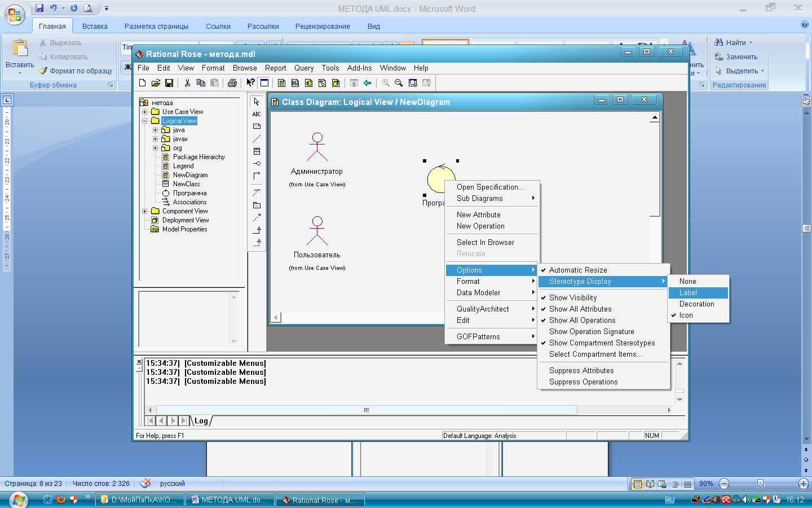Choose Icon stereotype display

tap(698, 316)
